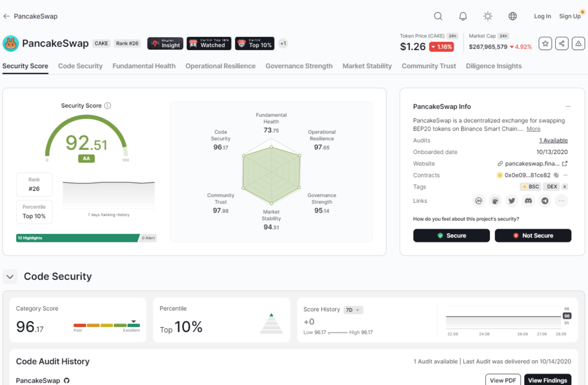Click the Security Score info icon

(x=107, y=105)
